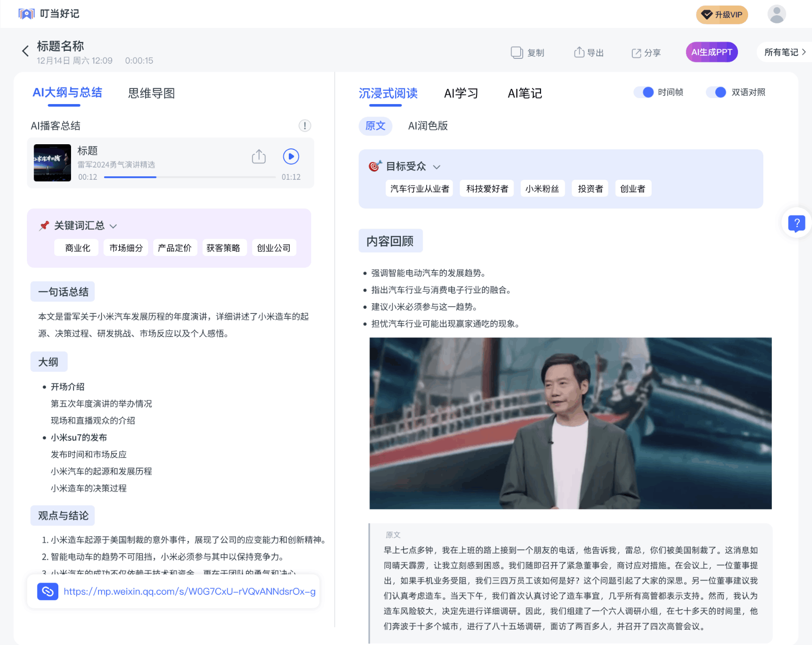Select the 汽车行业从业者 audience tag

coord(420,188)
